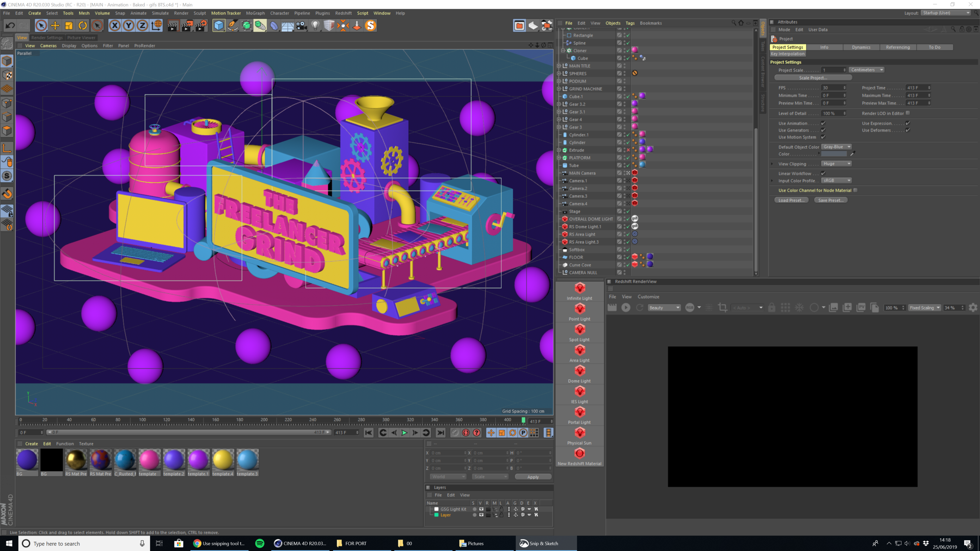Click the Camera object icon
The height and width of the screenshot is (551, 980).
tap(301, 26)
